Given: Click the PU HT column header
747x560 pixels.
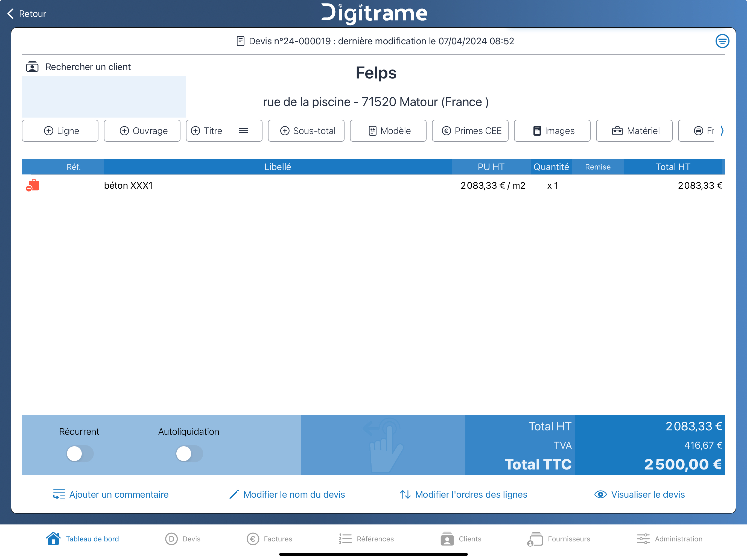Looking at the screenshot, I should click(x=491, y=167).
